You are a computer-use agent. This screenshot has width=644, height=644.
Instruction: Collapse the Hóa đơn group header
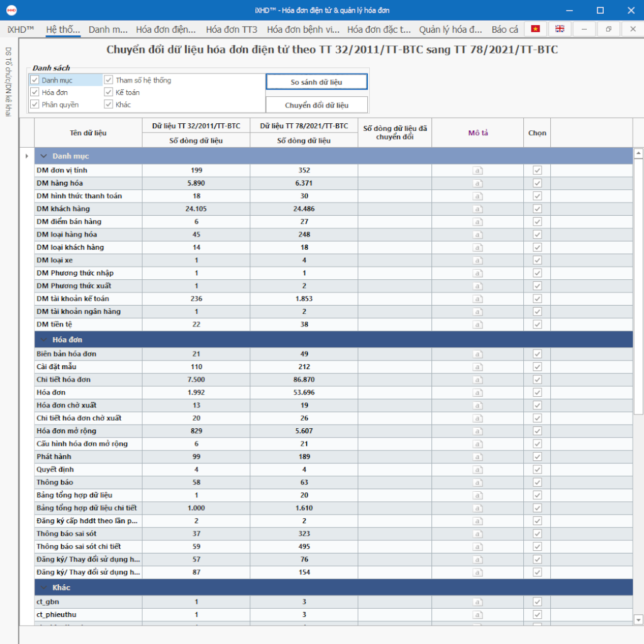(44, 340)
